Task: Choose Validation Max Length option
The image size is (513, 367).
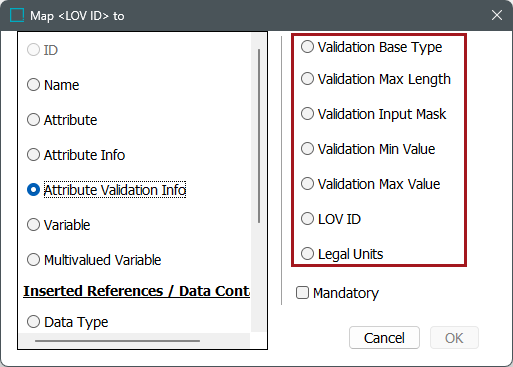Action: pyautogui.click(x=307, y=79)
